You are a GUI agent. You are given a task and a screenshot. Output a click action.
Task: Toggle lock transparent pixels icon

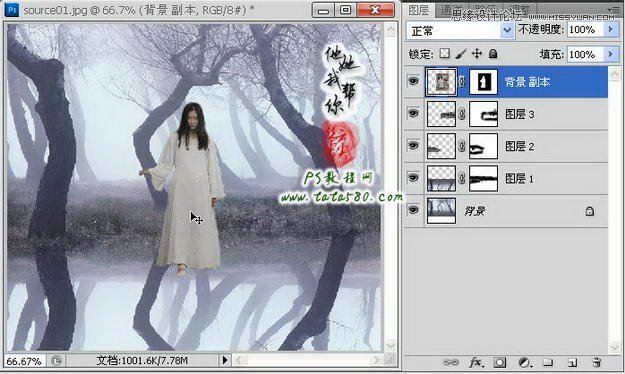point(444,54)
